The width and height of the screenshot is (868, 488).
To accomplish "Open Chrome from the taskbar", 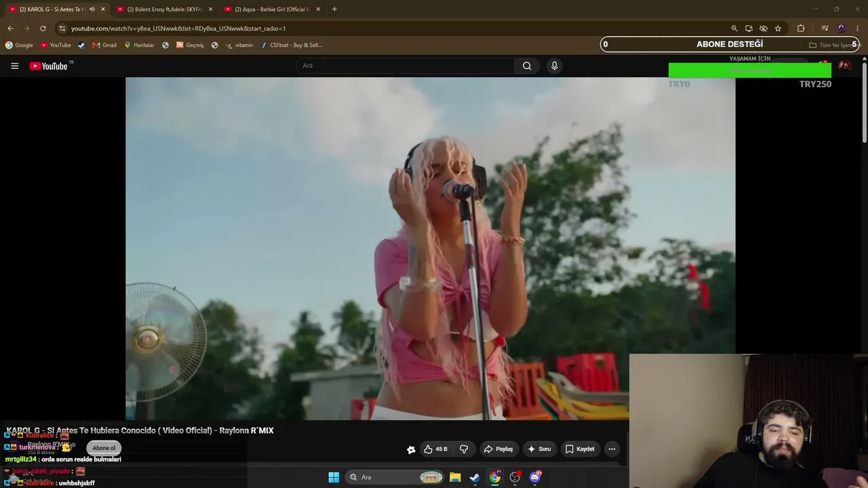I will tap(495, 477).
